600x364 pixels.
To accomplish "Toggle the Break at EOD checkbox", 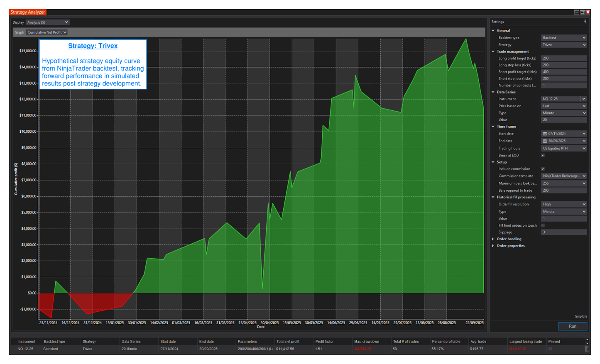I will 543,156.
